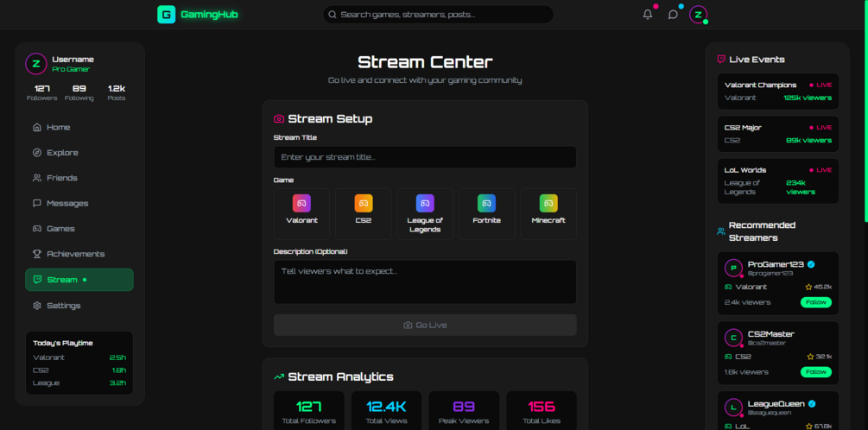Click the Go Live button
The width and height of the screenshot is (868, 430).
click(x=425, y=325)
